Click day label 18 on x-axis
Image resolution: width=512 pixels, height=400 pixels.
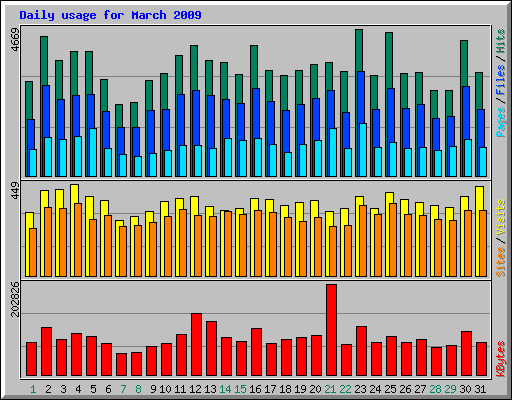coord(285,389)
